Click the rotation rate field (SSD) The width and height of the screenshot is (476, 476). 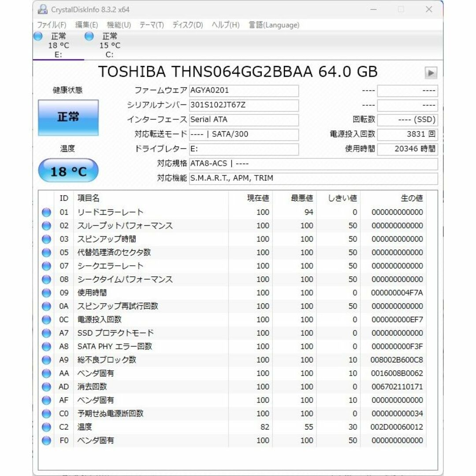click(407, 119)
